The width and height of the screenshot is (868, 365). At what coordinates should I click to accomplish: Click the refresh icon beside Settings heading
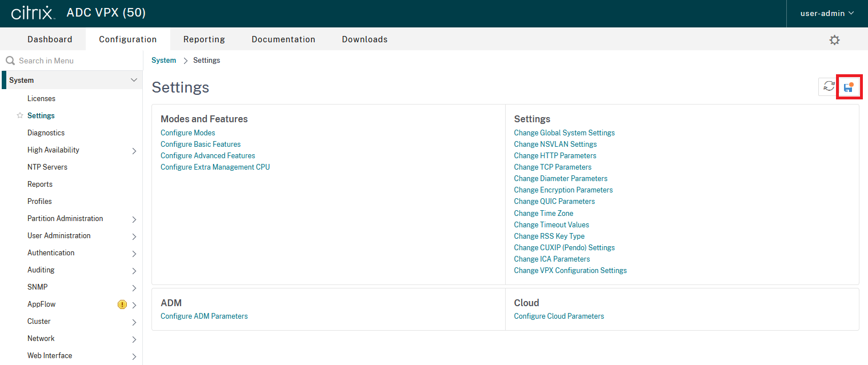click(x=829, y=87)
